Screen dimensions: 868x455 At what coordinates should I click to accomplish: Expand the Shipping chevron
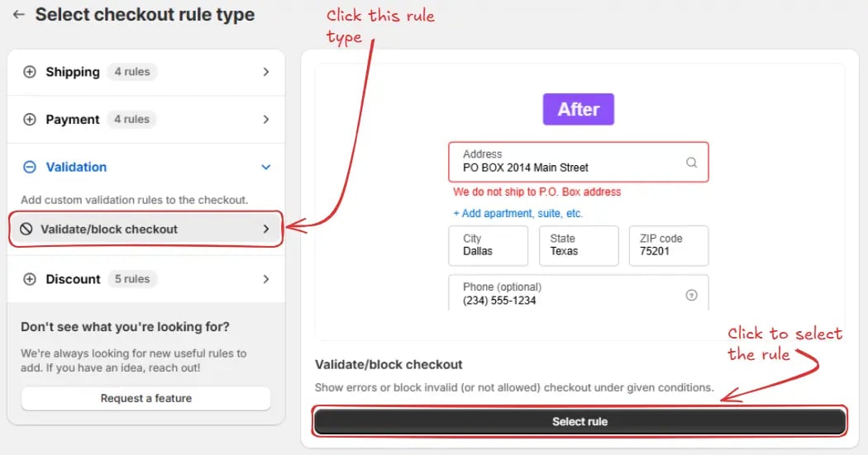[266, 72]
